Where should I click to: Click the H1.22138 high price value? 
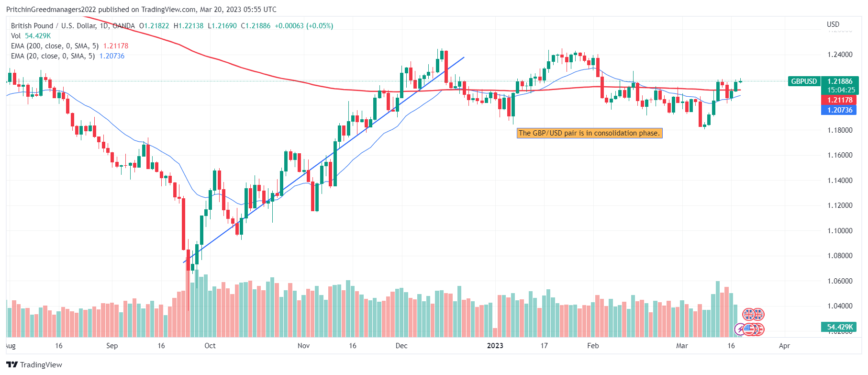click(x=189, y=26)
